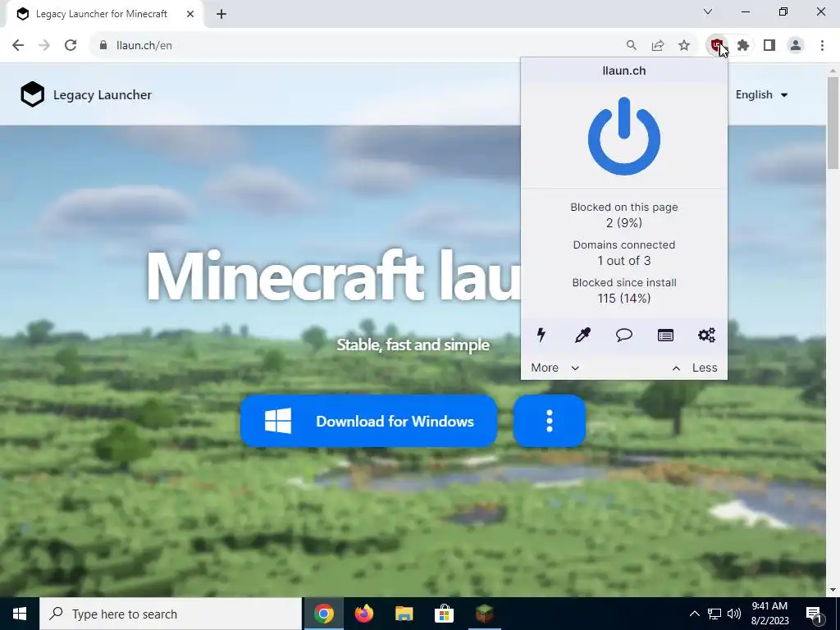The height and width of the screenshot is (630, 840).
Task: Open the English language dropdown
Action: click(761, 95)
